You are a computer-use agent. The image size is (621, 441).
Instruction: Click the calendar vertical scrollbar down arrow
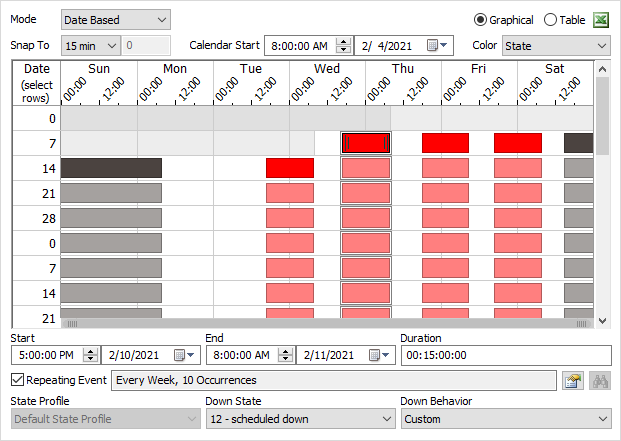coord(602,320)
